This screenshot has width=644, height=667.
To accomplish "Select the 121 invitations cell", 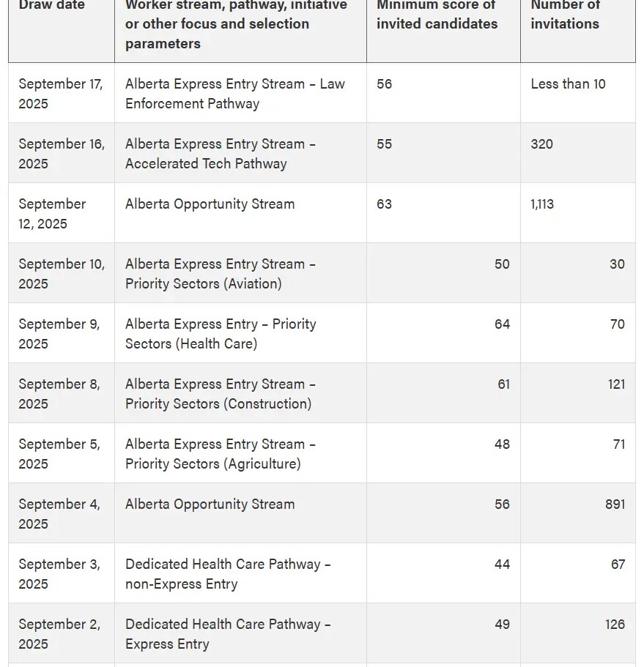I will click(615, 384).
